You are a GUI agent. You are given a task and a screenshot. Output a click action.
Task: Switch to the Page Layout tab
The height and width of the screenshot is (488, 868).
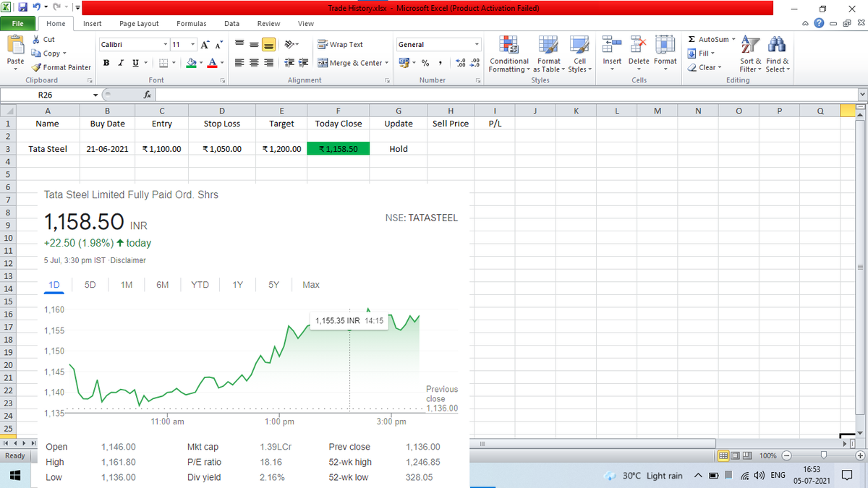pyautogui.click(x=139, y=24)
